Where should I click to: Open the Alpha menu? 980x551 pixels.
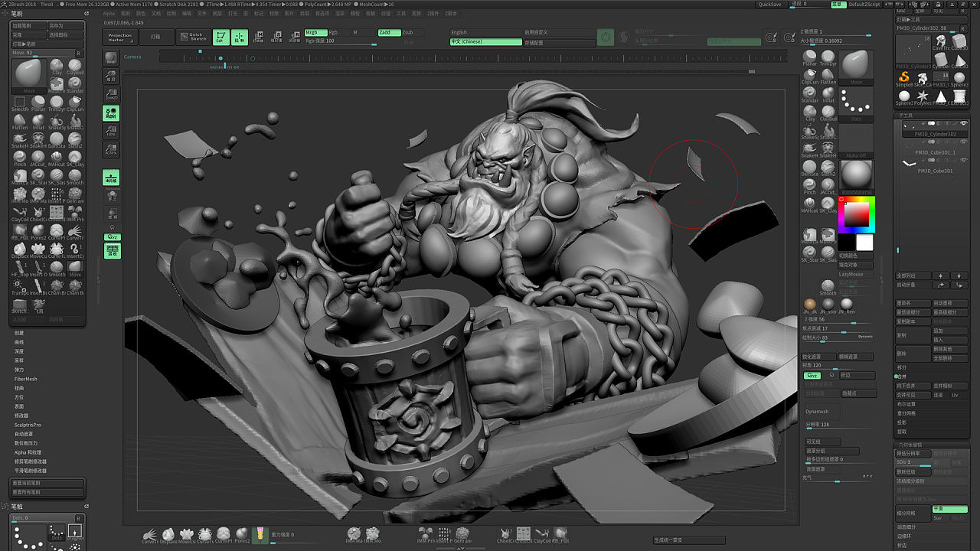tap(109, 14)
